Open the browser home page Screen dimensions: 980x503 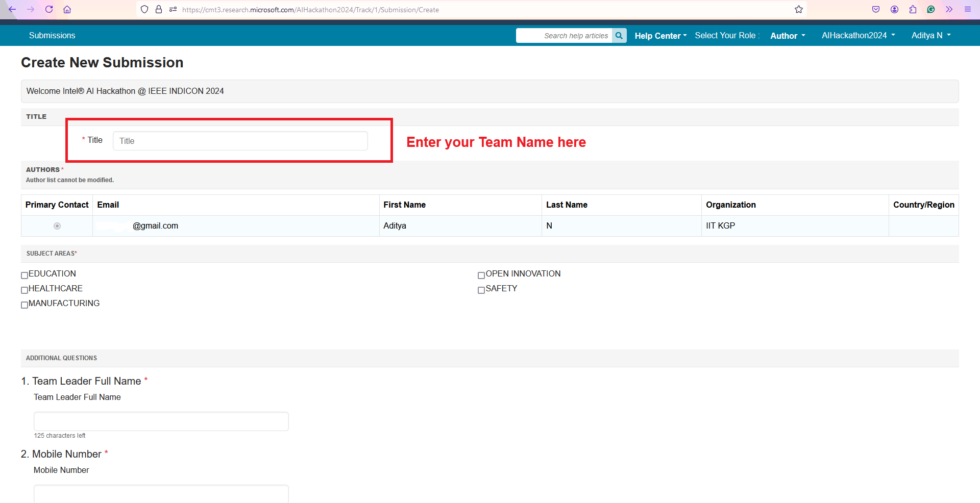tap(67, 9)
